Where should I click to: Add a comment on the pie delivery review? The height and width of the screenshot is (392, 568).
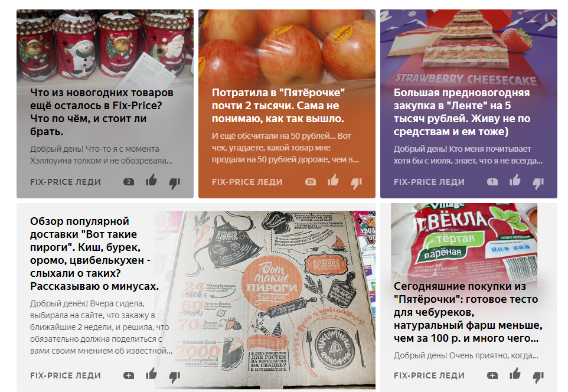click(129, 375)
